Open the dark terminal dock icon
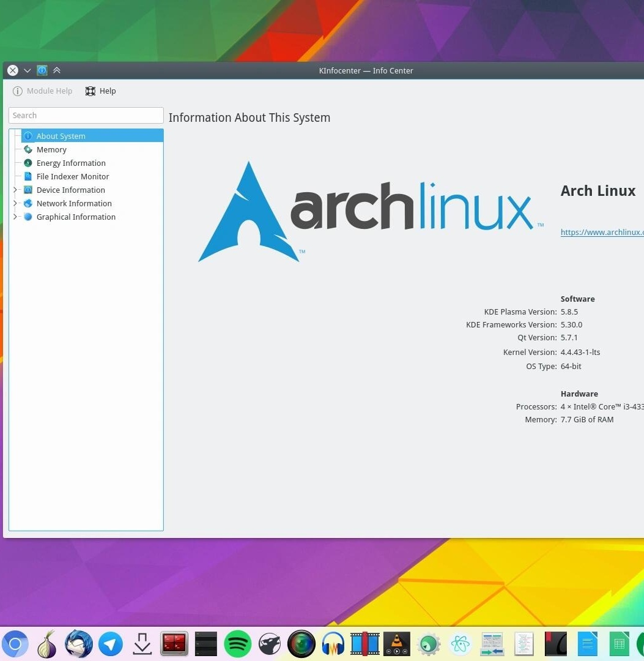644x661 pixels. click(x=206, y=644)
